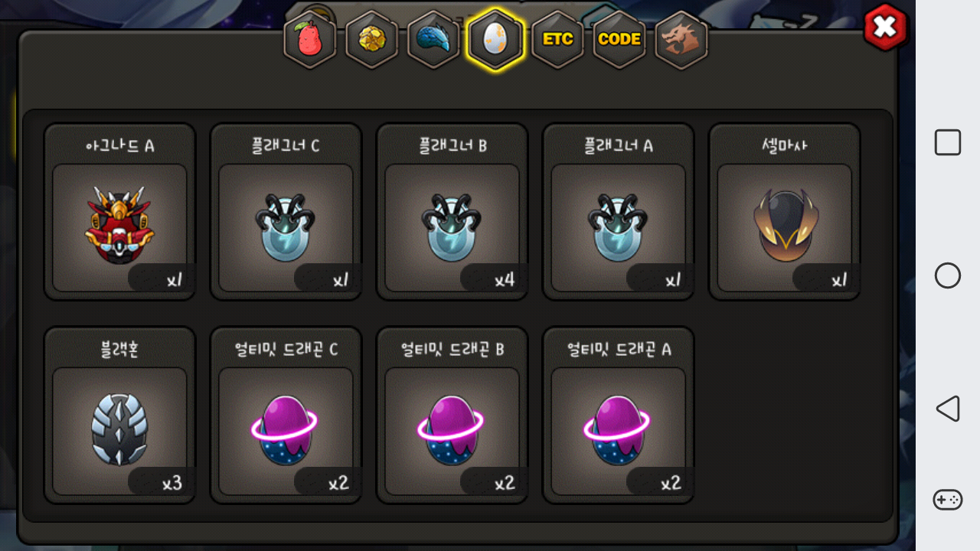Open the brown dragon tab
Screen dimensions: 980x551
681,40
